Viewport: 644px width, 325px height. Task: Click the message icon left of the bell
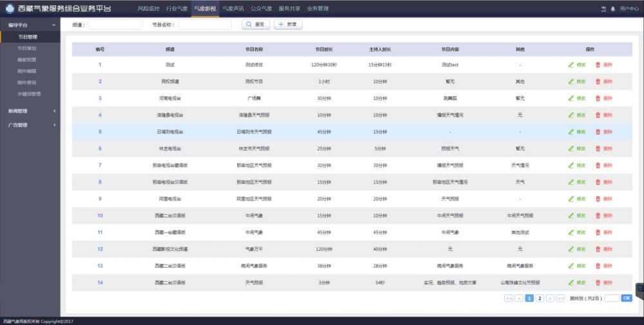click(x=603, y=9)
